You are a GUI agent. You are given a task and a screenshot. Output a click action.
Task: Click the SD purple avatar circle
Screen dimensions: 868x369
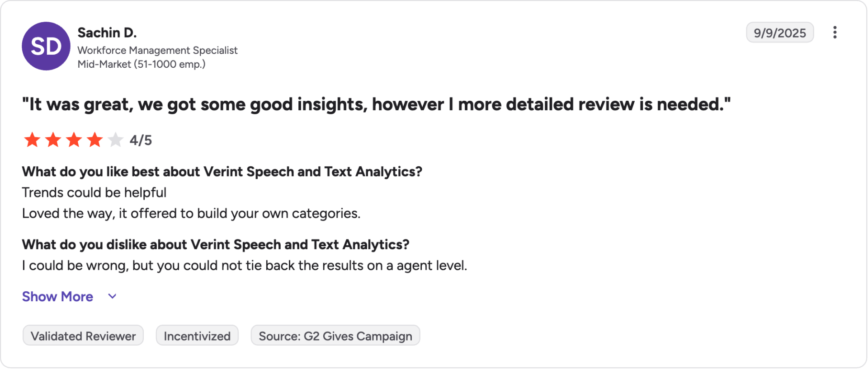pyautogui.click(x=46, y=46)
